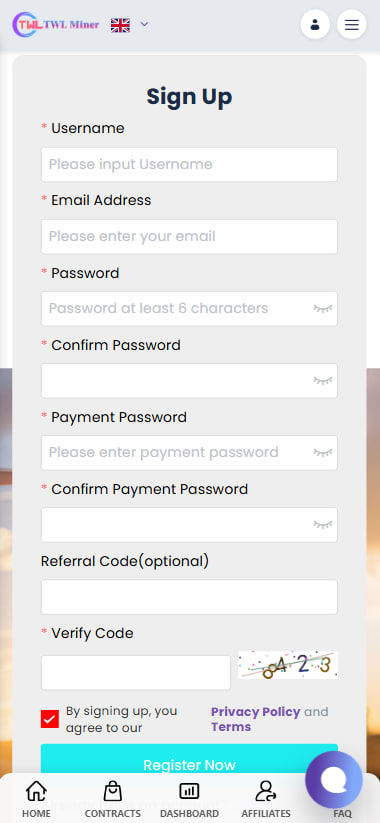Go to the Home tab
This screenshot has width=380, height=823.
click(x=36, y=799)
